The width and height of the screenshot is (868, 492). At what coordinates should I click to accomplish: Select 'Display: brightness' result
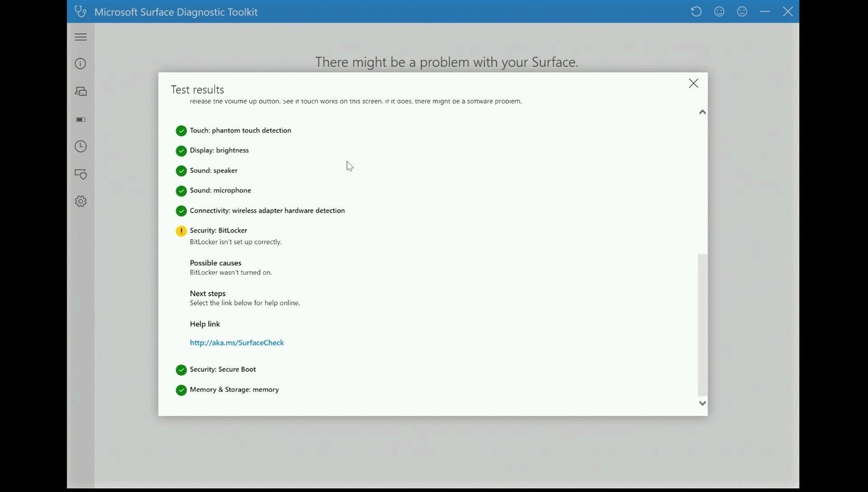(219, 150)
